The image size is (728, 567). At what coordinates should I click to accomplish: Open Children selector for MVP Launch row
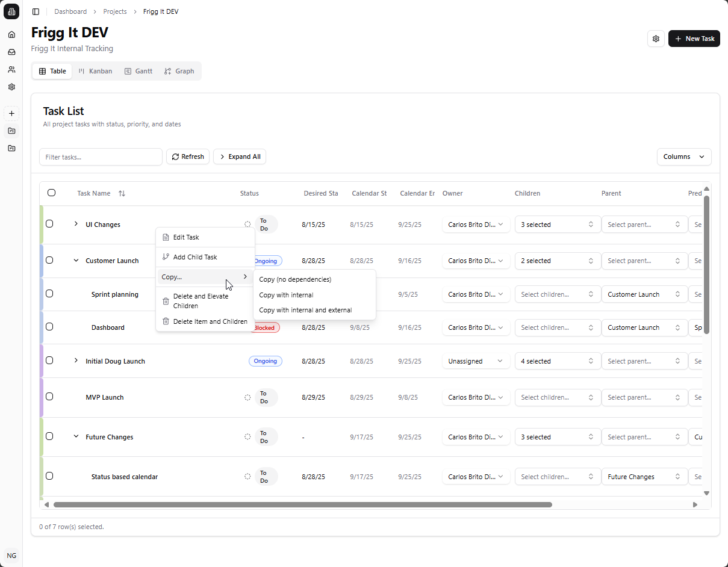[558, 397]
